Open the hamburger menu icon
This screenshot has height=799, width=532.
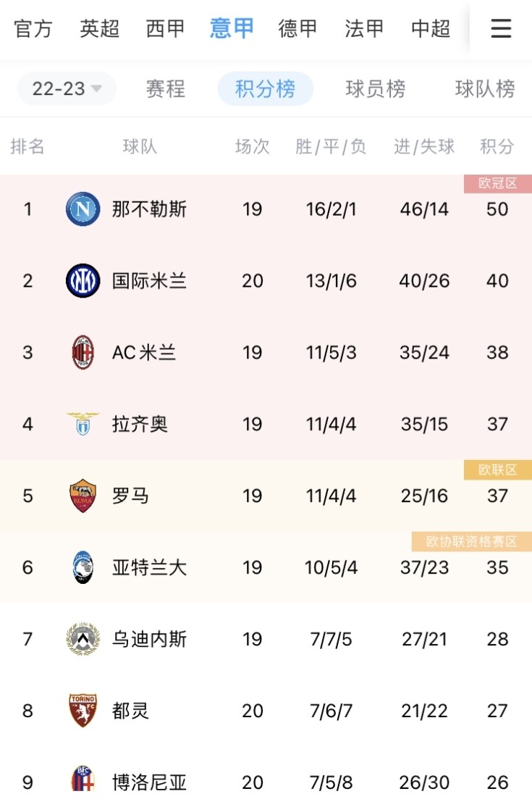[x=501, y=28]
